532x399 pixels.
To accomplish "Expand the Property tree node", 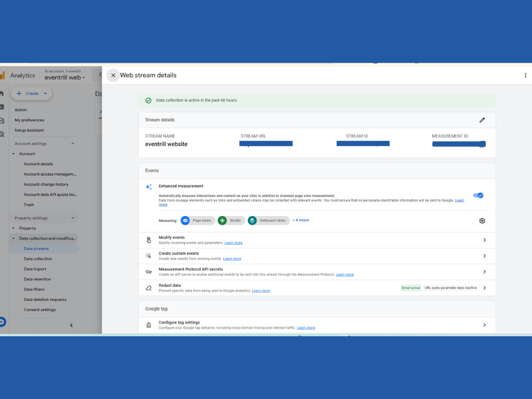I will pyautogui.click(x=14, y=228).
